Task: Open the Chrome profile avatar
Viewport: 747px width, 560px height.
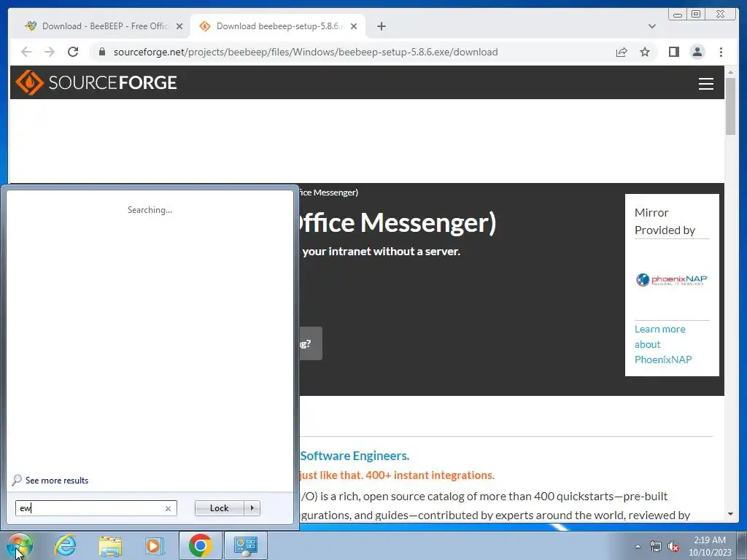Action: 697,52
